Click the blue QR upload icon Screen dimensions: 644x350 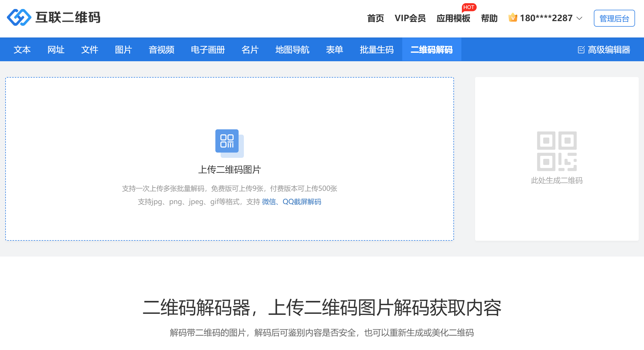tap(229, 143)
